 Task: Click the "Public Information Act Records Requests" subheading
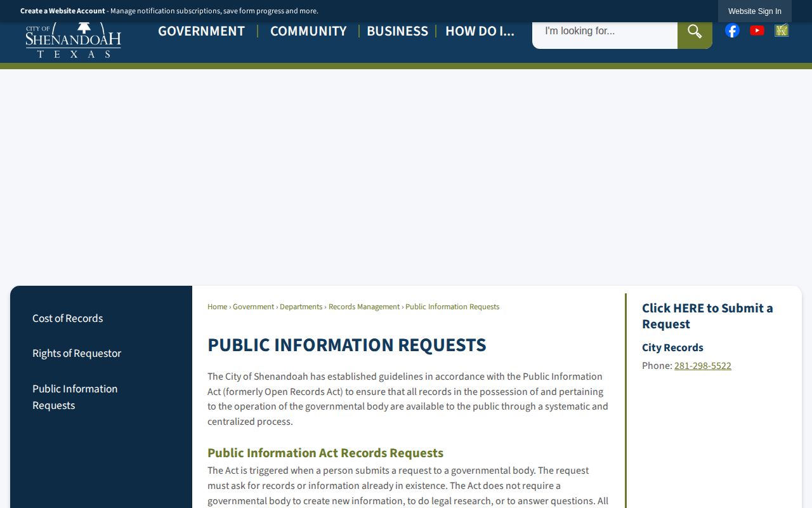tap(325, 453)
